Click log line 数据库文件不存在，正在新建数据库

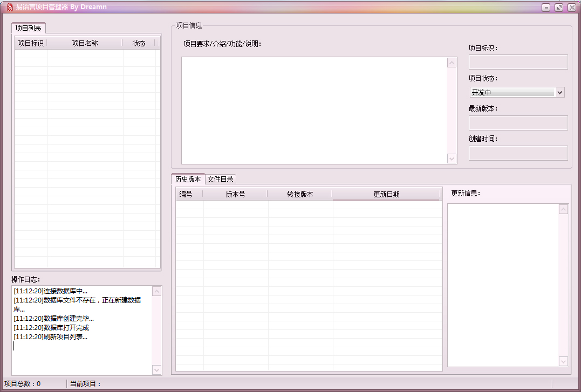tap(77, 305)
